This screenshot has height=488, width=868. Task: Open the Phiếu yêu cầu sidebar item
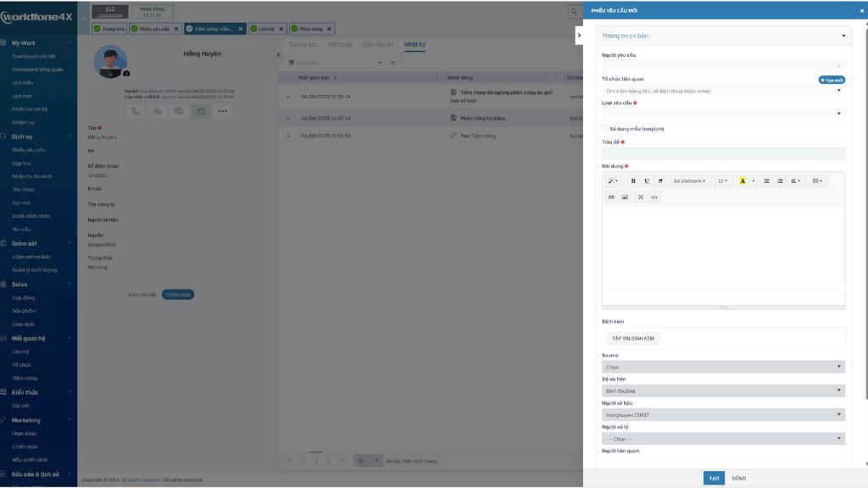[28, 150]
